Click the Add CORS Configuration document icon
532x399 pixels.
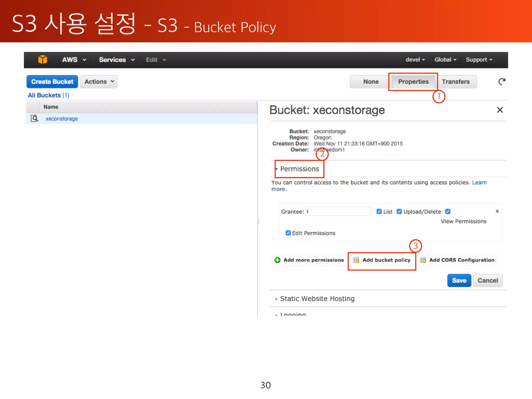pyautogui.click(x=423, y=260)
